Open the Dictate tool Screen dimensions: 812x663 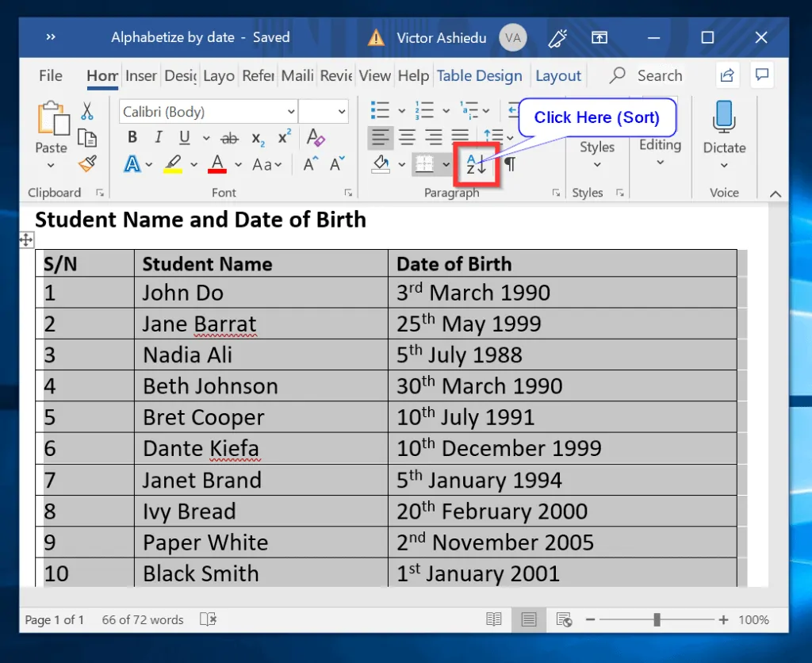723,127
